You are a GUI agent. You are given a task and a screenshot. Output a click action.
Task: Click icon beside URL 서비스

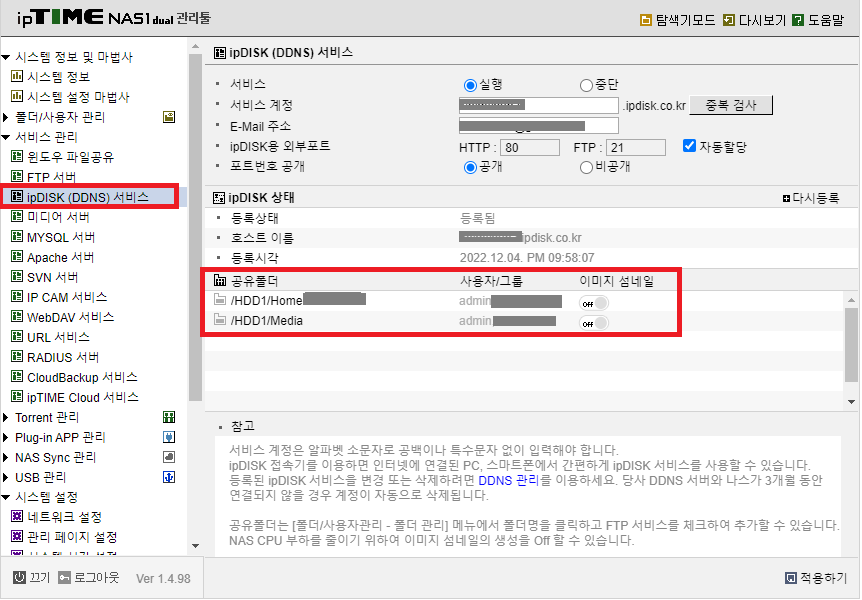tap(17, 337)
